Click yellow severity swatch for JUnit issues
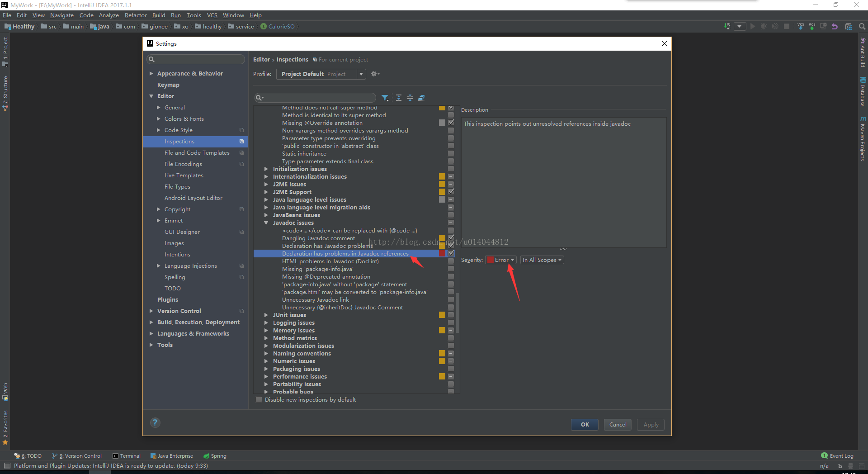This screenshot has width=868, height=474. pyautogui.click(x=442, y=315)
